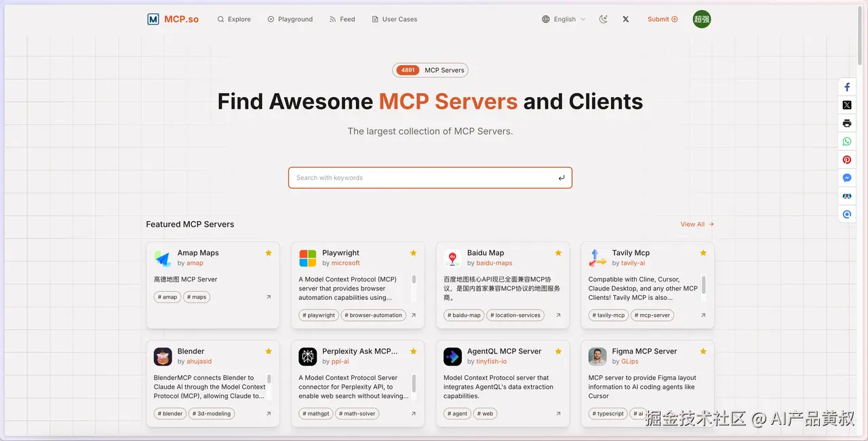
Task: Click the Amap Maps logo icon
Action: (x=163, y=258)
